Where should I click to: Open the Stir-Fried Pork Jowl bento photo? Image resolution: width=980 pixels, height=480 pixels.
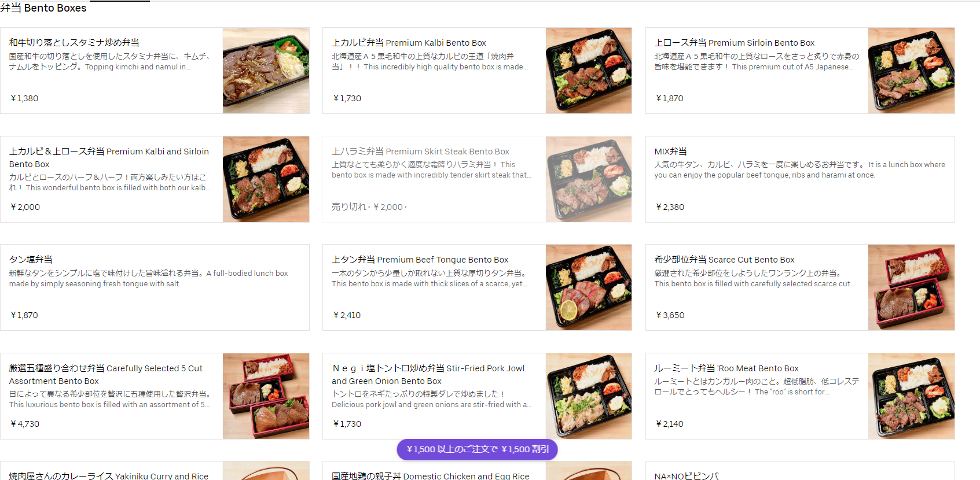coord(589,396)
